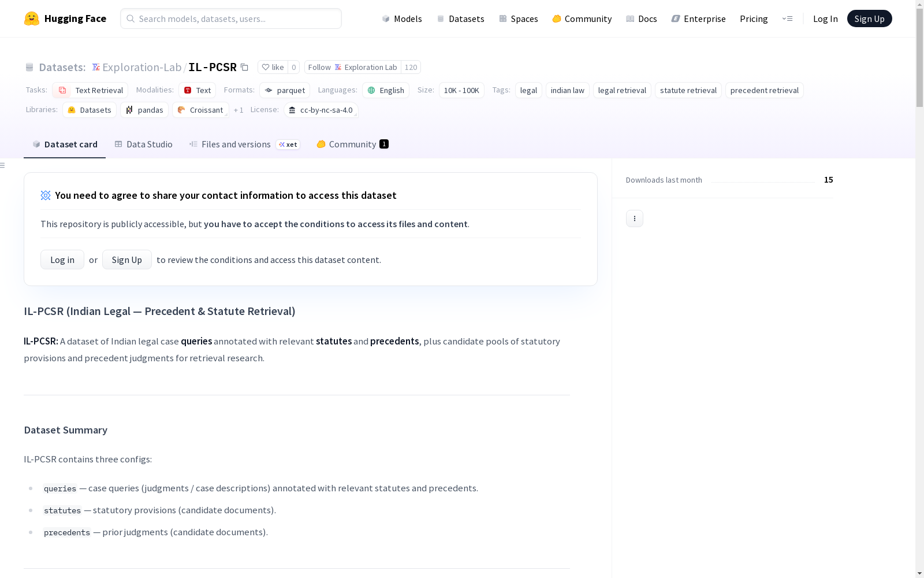Open the Datasets page from navigation

[460, 18]
